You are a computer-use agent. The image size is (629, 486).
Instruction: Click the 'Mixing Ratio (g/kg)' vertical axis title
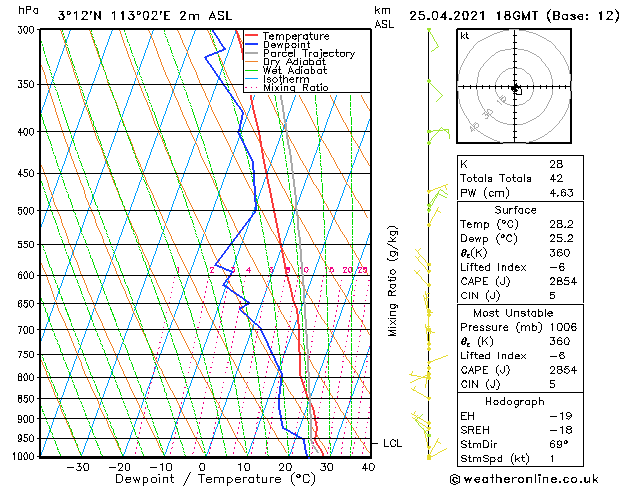click(x=393, y=281)
